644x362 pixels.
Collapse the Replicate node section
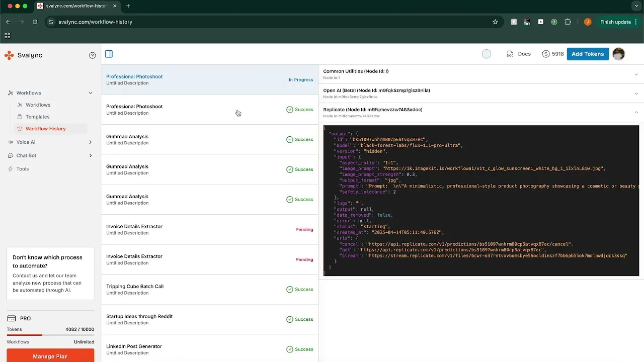click(636, 113)
